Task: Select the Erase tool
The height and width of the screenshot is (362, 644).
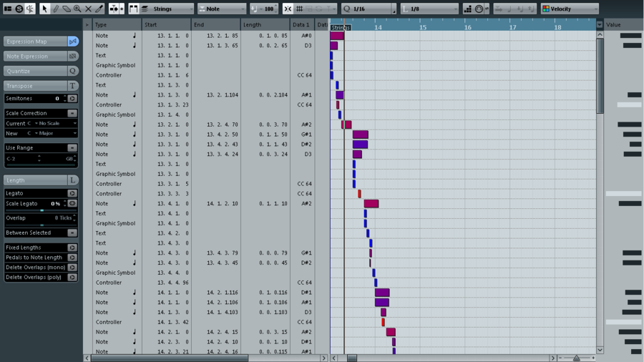Action: coord(67,9)
